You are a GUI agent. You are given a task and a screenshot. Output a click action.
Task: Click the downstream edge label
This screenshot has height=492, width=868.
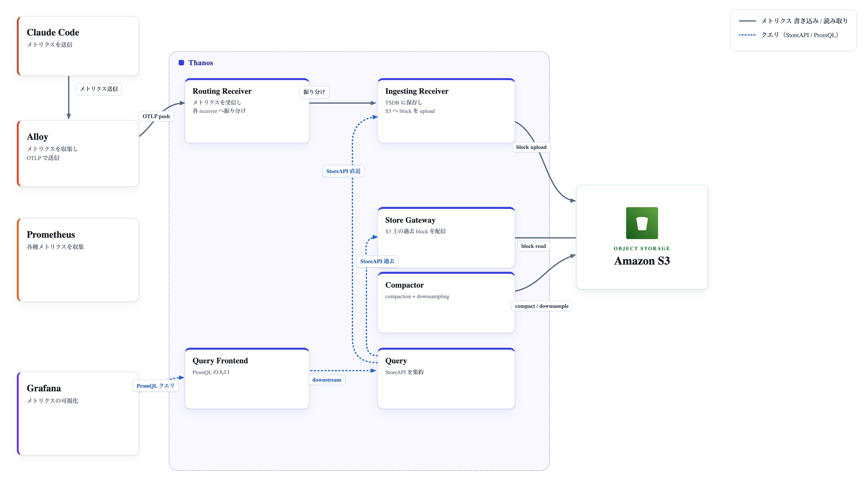pyautogui.click(x=327, y=380)
